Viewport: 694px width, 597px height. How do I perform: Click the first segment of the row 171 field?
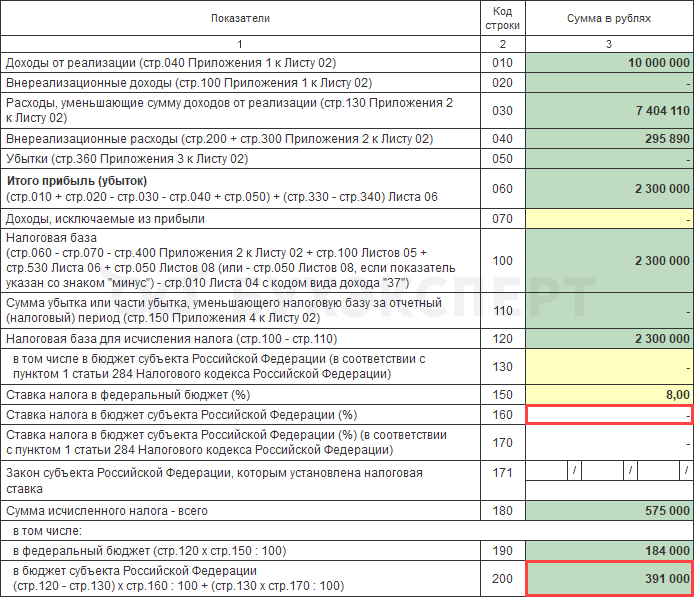tap(547, 471)
